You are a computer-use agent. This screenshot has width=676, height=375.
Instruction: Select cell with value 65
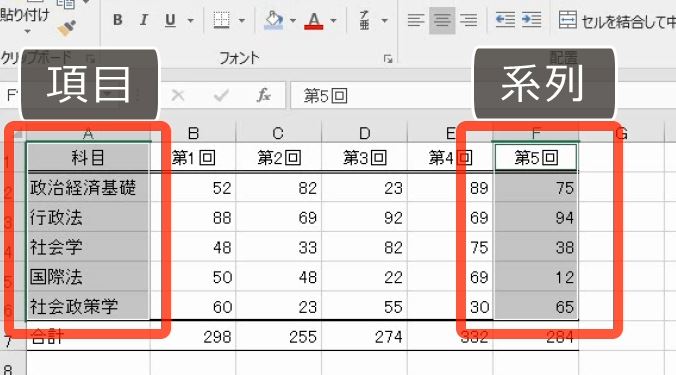(536, 306)
